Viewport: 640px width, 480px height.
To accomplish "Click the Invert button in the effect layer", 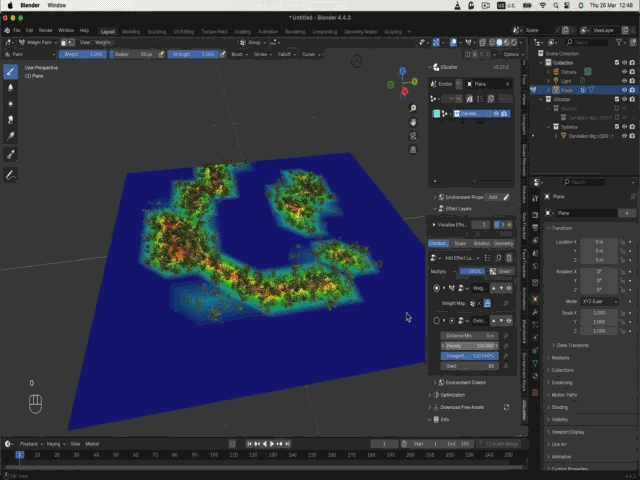I will point(501,271).
